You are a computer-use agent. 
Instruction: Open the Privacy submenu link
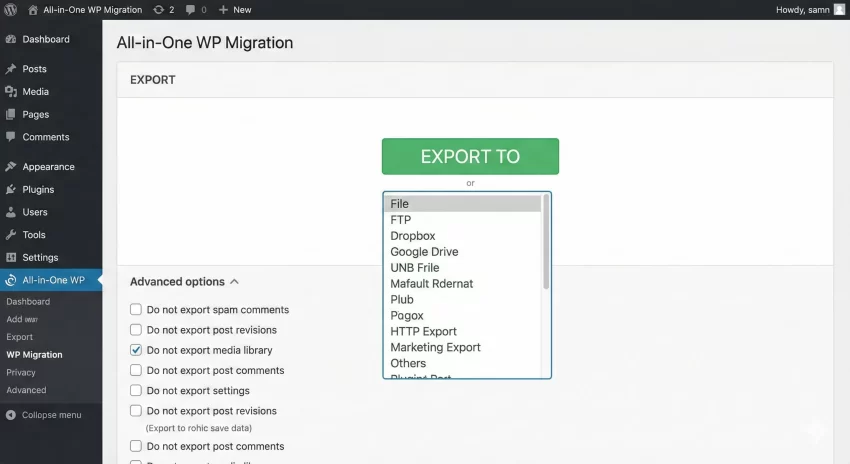pyautogui.click(x=21, y=372)
